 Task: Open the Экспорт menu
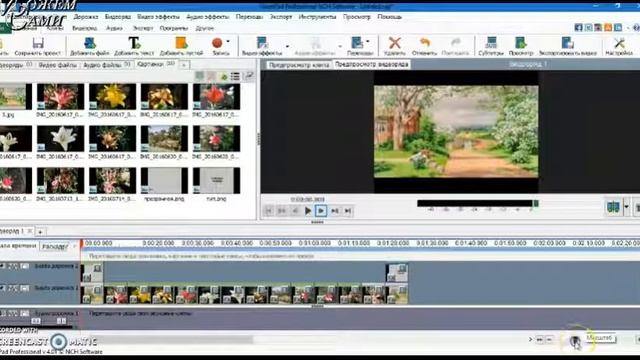tap(281, 17)
